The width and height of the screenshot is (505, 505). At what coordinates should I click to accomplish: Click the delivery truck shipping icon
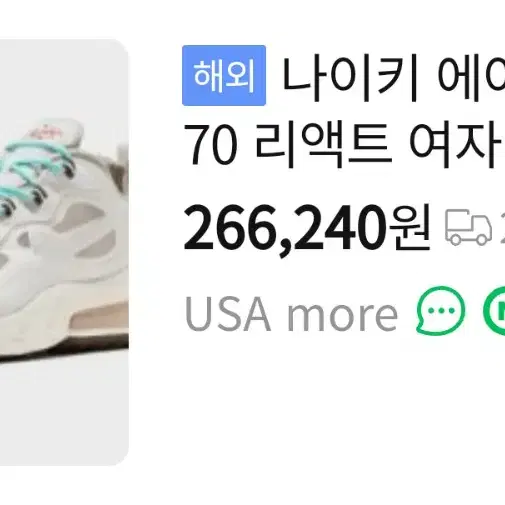pyautogui.click(x=468, y=227)
